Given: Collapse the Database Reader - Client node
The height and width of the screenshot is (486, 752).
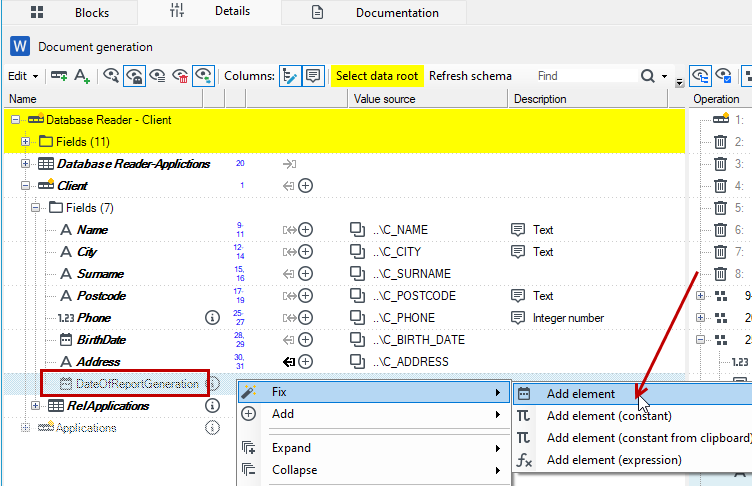Looking at the screenshot, I should (15, 119).
